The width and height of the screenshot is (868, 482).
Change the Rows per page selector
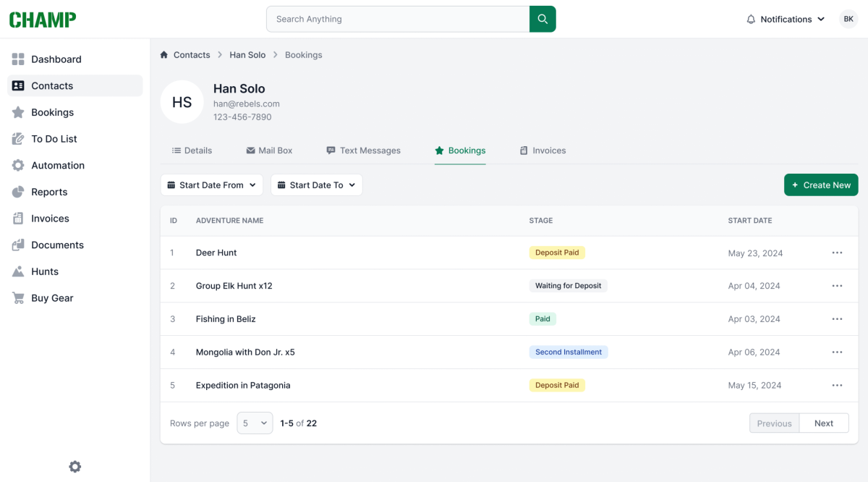click(255, 423)
